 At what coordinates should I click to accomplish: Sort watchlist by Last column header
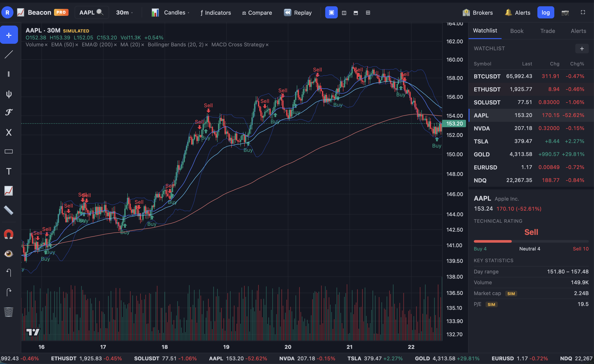pyautogui.click(x=527, y=64)
